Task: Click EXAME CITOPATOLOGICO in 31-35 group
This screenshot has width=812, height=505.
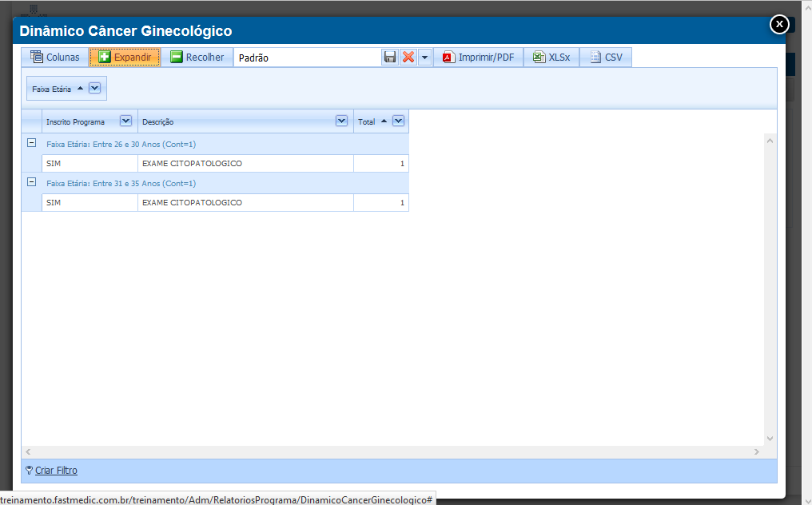Action: (245, 202)
